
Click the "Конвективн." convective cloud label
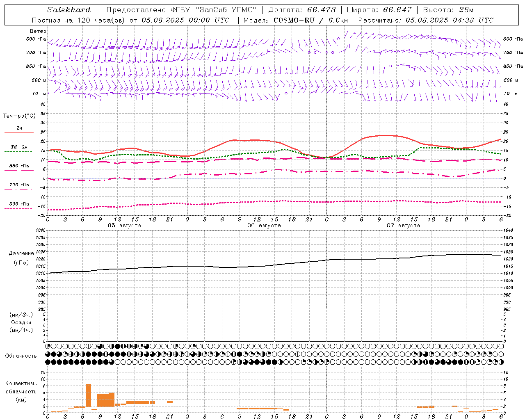point(21,383)
